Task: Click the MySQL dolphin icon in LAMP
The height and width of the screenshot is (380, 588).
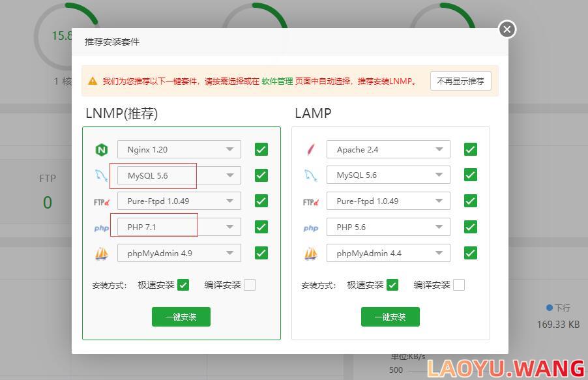Action: tap(310, 175)
